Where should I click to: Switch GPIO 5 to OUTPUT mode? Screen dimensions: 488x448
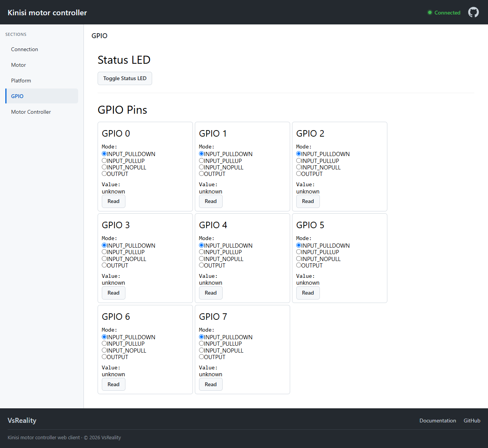tap(299, 265)
